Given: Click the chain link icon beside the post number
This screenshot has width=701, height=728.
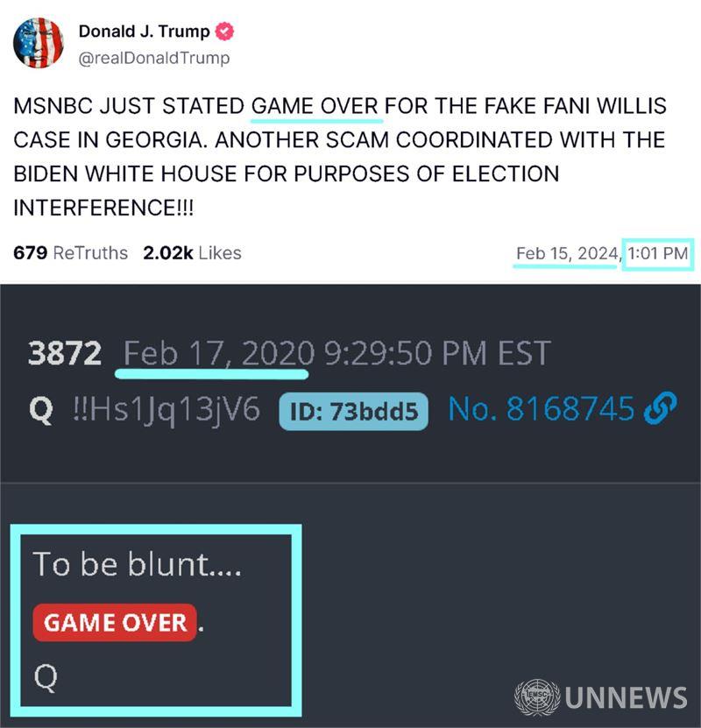Looking at the screenshot, I should (660, 408).
